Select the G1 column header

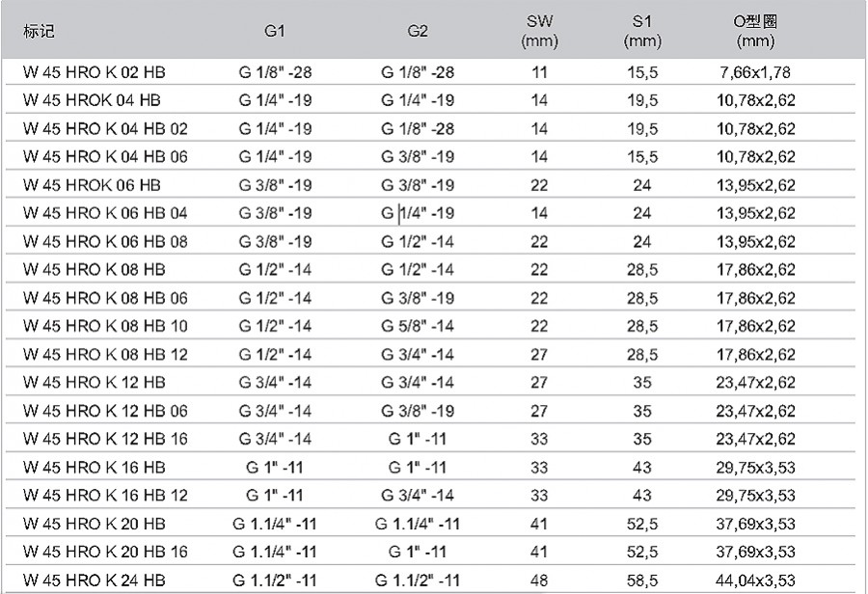[x=275, y=31]
